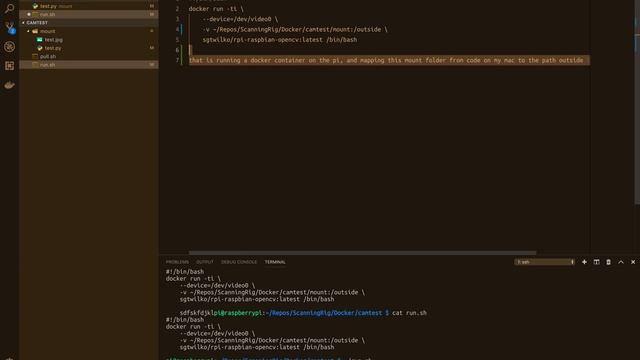
Task: Open the Search view in activity bar
Action: pos(9,8)
